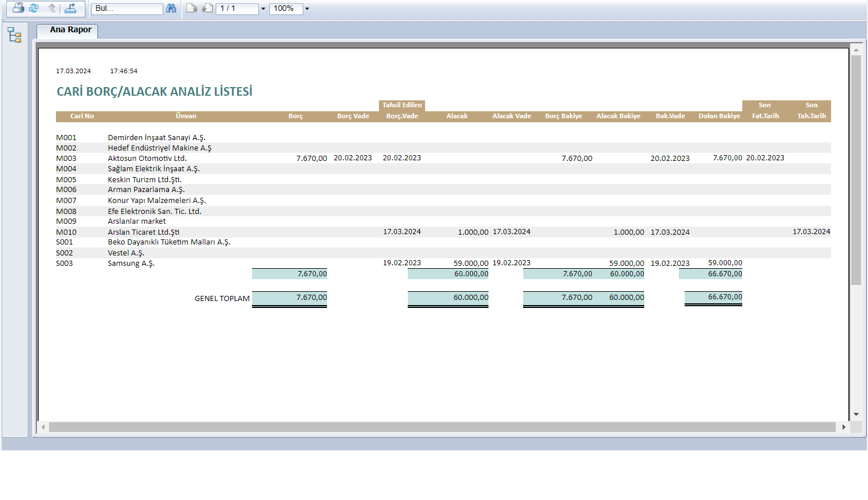Click the binoculars find icon
868x500 pixels.
coord(171,8)
